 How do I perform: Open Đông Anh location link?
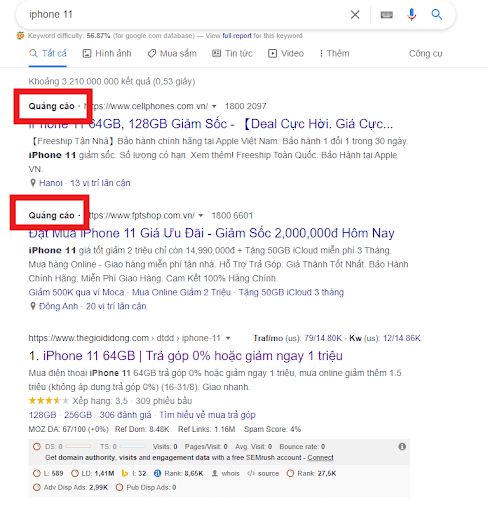[x=58, y=306]
